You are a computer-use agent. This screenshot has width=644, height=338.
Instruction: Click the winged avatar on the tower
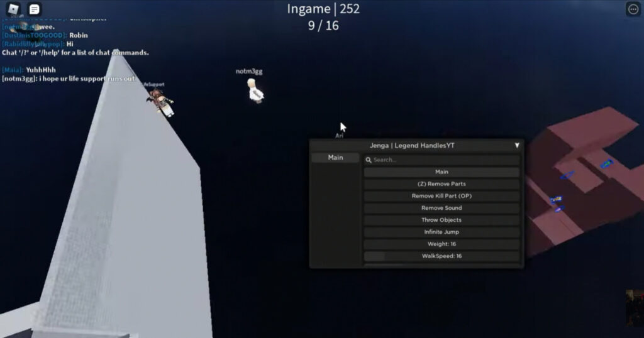pos(160,102)
